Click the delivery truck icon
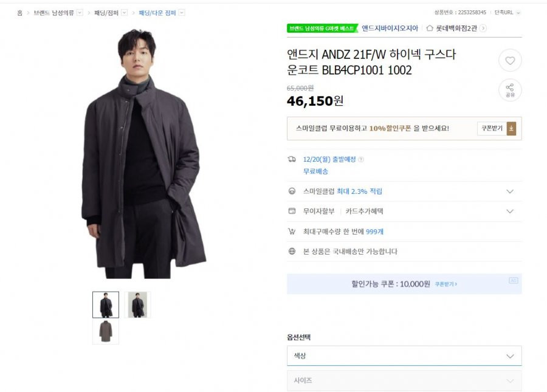The width and height of the screenshot is (547, 392). 292,159
